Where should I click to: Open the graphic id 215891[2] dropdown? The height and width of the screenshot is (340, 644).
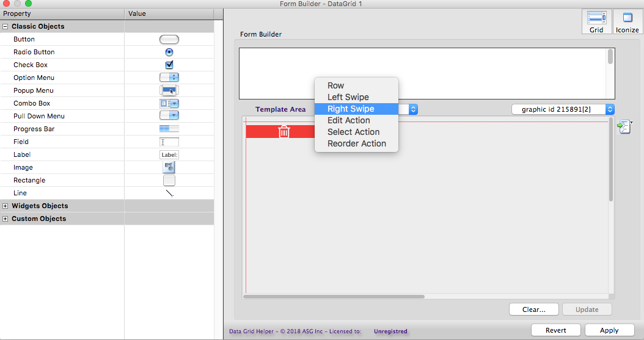point(563,109)
